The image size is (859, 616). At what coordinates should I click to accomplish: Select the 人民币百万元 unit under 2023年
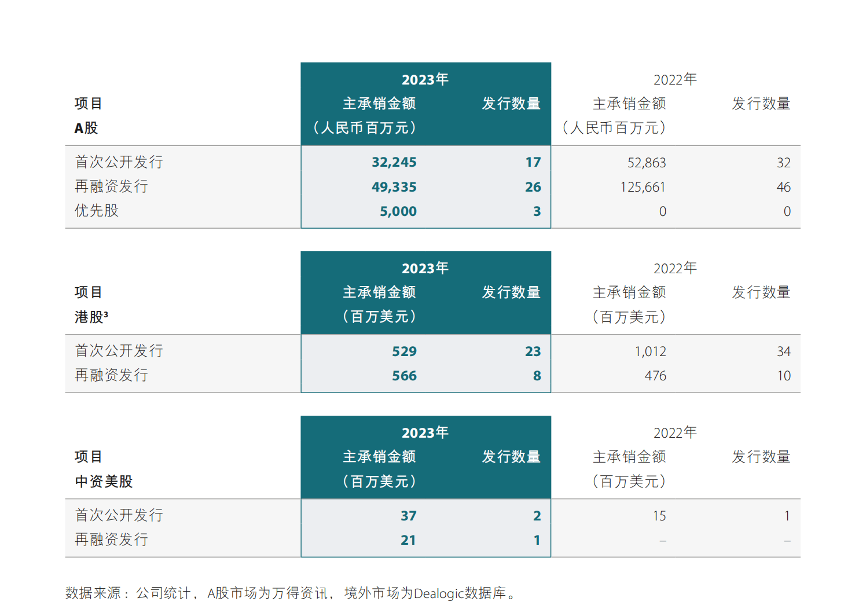pos(365,128)
